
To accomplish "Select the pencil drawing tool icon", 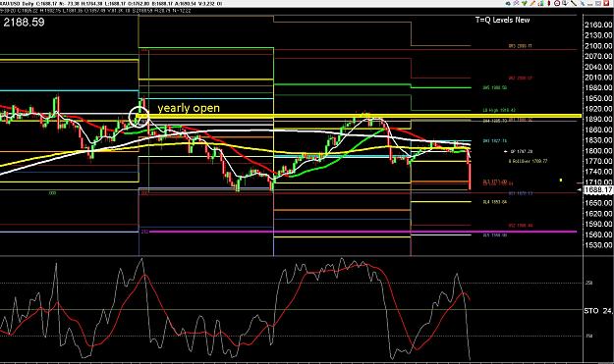I will click(532, 3).
